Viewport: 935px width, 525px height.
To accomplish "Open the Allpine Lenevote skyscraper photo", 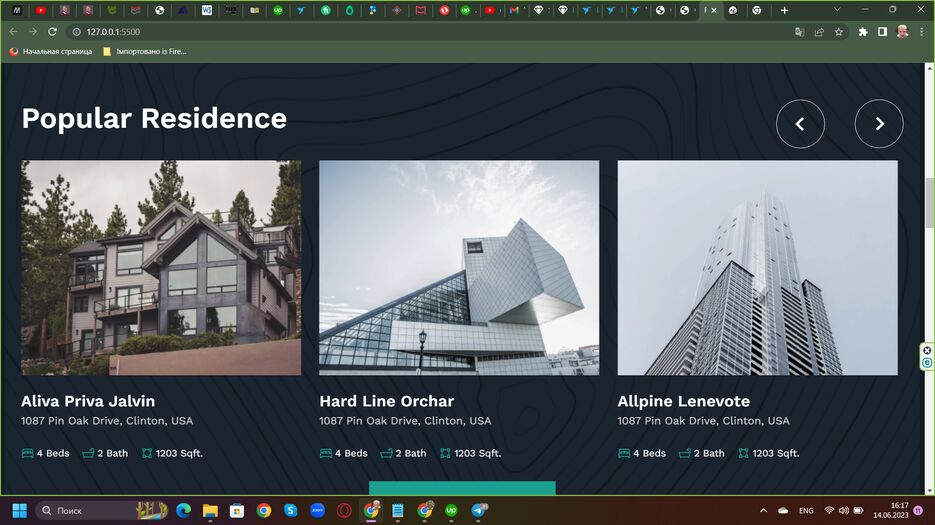I will 757,268.
